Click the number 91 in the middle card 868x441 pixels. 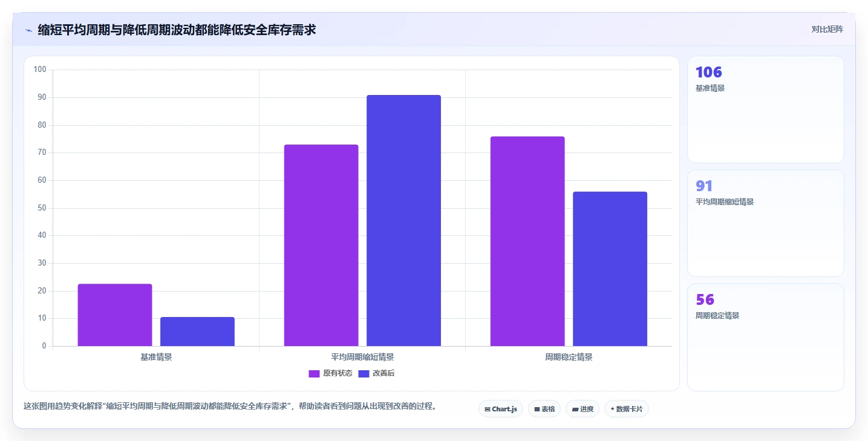click(x=704, y=186)
